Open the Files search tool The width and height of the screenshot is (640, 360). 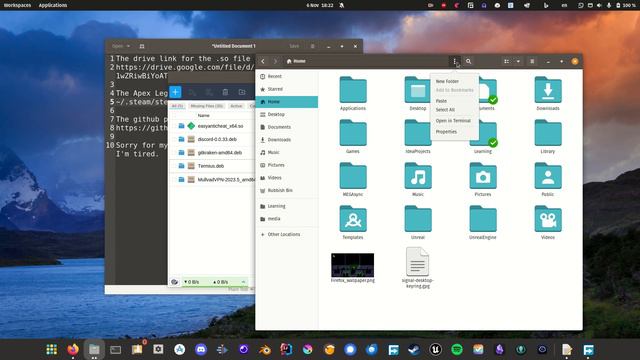[469, 61]
